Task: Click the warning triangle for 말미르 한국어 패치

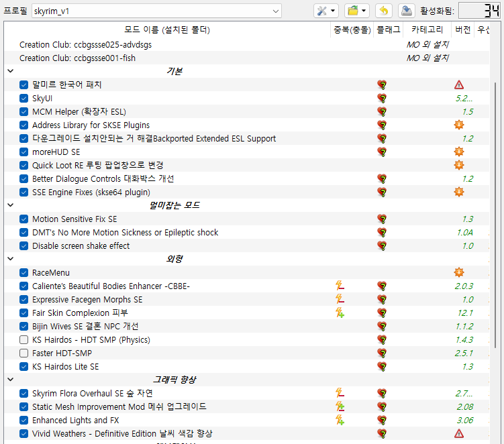Action: pos(459,85)
